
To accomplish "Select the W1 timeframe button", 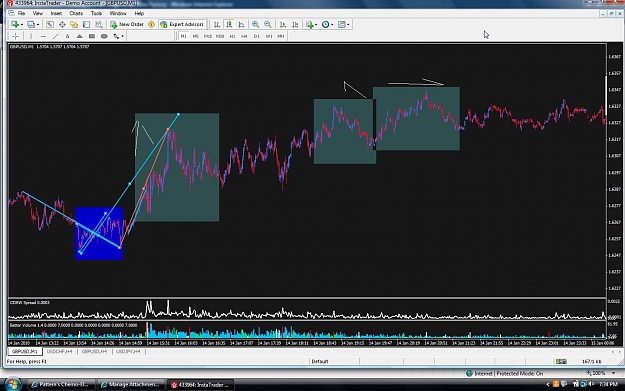I will tap(269, 36).
